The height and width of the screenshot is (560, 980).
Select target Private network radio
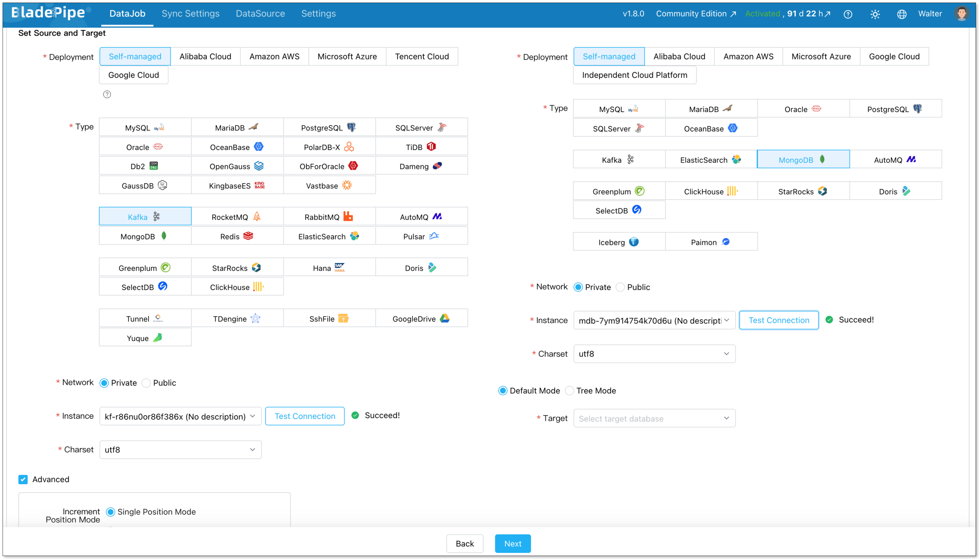(578, 287)
